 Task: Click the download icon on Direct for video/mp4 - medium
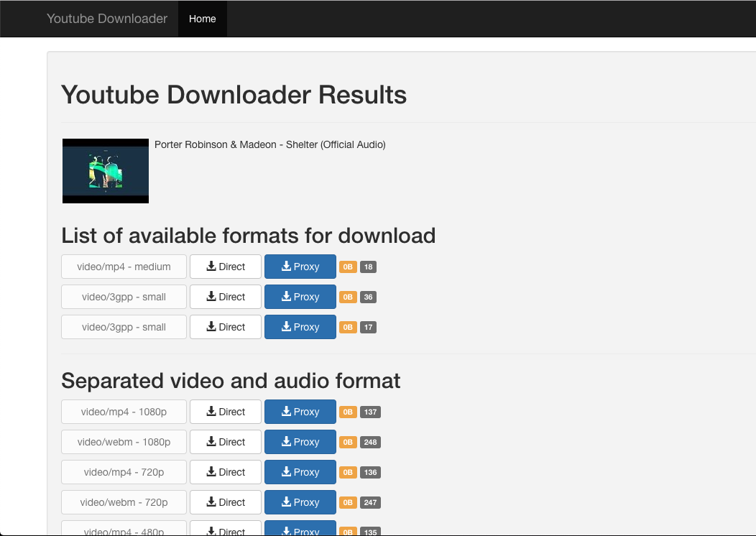point(213,266)
